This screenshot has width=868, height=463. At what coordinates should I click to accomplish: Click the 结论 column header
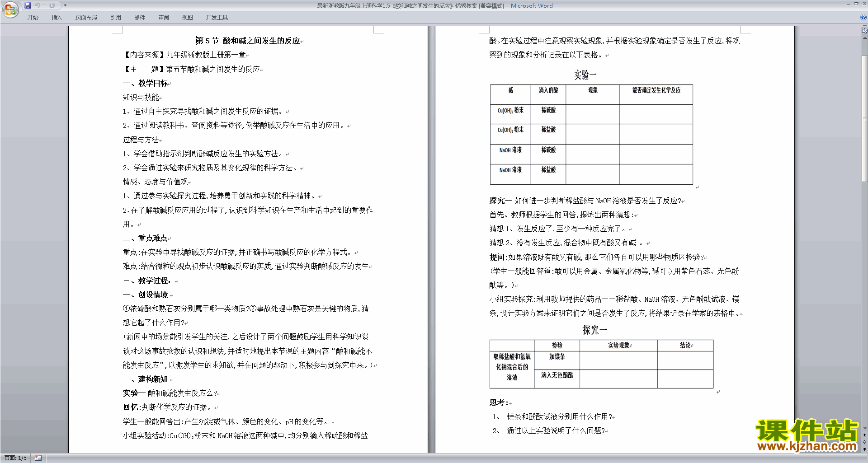[685, 346]
